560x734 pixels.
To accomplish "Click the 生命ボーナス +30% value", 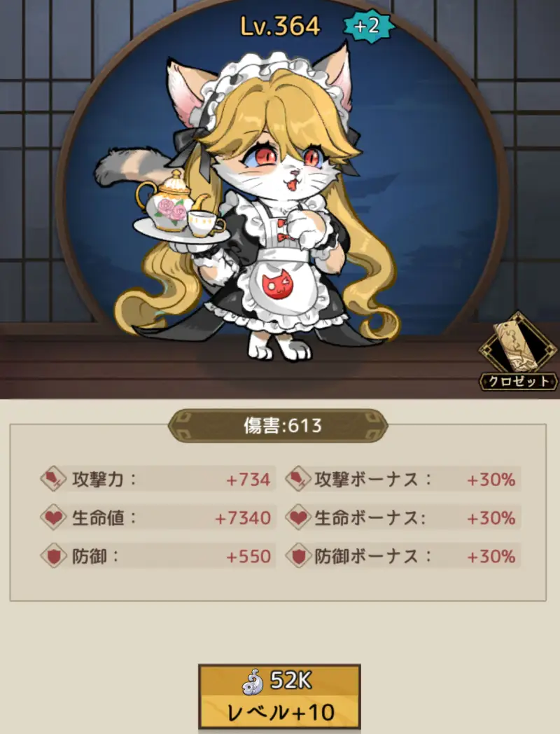I will point(491,518).
